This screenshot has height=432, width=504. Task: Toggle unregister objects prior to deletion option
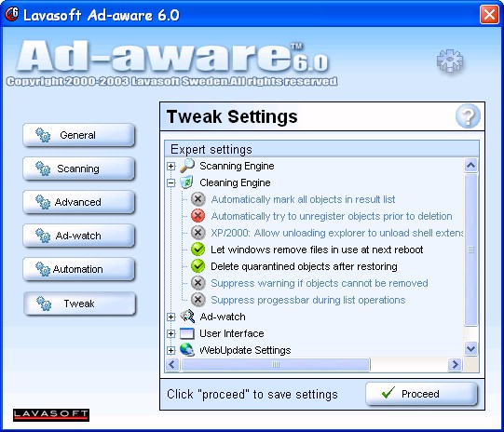pos(198,216)
